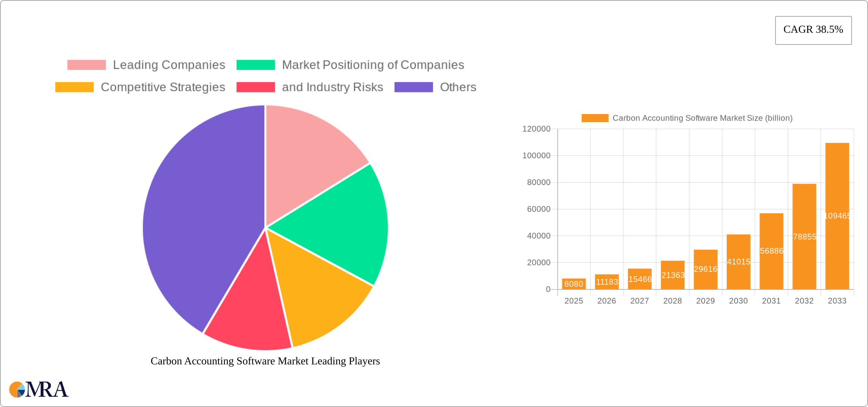The height and width of the screenshot is (407, 868).
Task: Click the 2031 x-axis label
Action: coord(771,301)
